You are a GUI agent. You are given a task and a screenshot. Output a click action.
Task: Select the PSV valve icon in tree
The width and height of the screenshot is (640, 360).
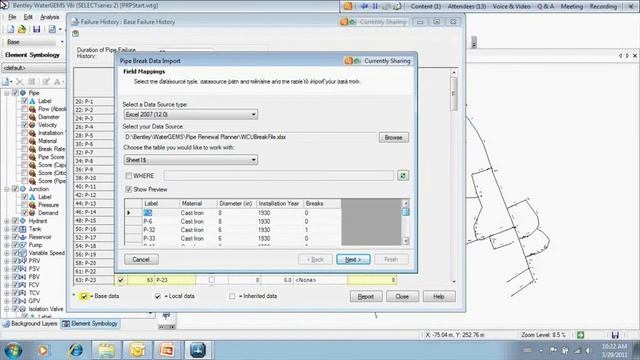click(23, 269)
